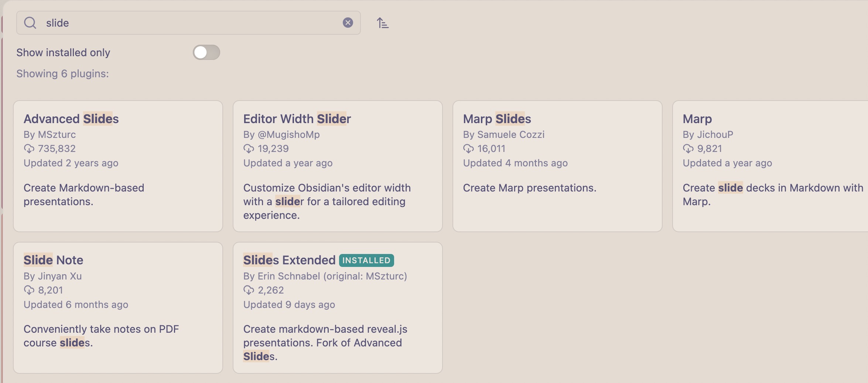Click "By MSzturc" author text

tap(50, 135)
